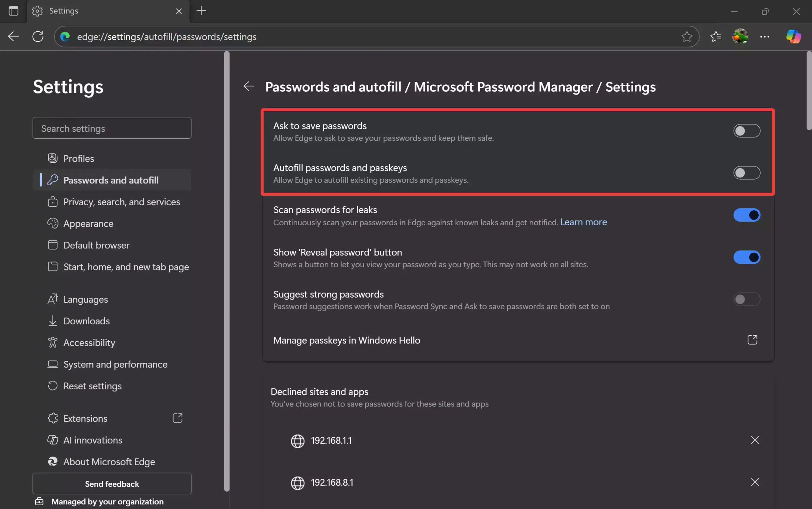Open Accessibility settings via its icon
The image size is (812, 509).
coord(53,342)
